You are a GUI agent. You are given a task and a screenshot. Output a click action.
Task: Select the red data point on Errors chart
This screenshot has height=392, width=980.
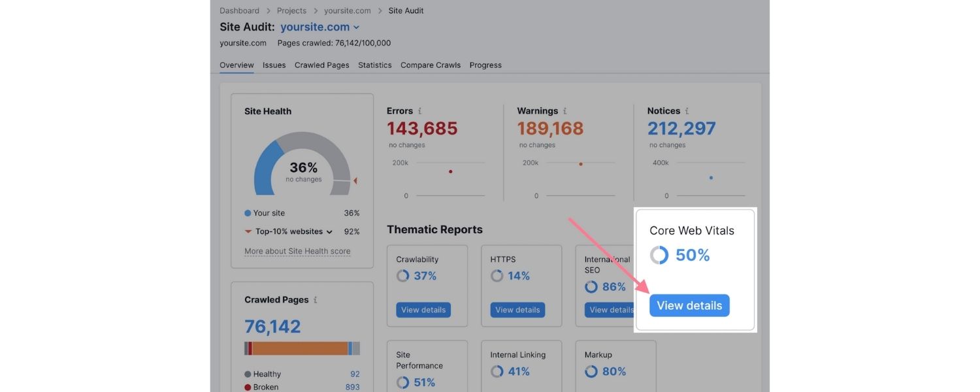click(450, 171)
